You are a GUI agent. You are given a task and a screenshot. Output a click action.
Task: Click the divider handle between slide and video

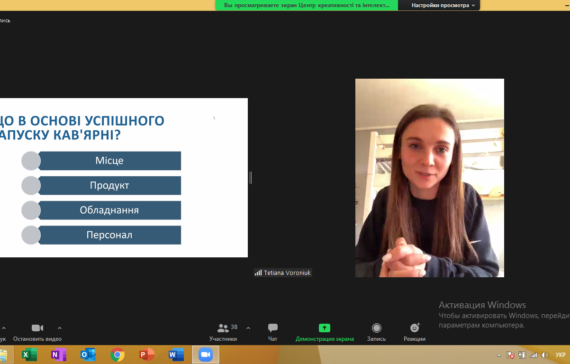(250, 178)
